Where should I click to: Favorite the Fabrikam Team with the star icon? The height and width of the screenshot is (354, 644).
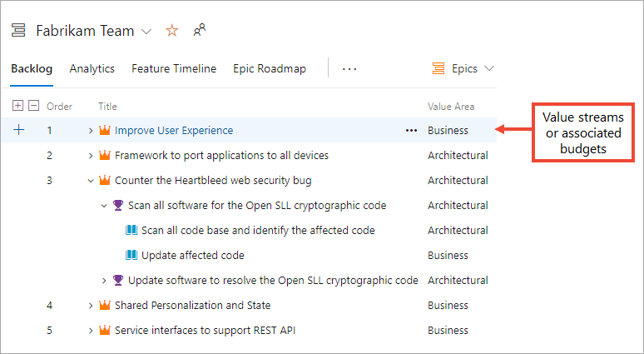[172, 31]
